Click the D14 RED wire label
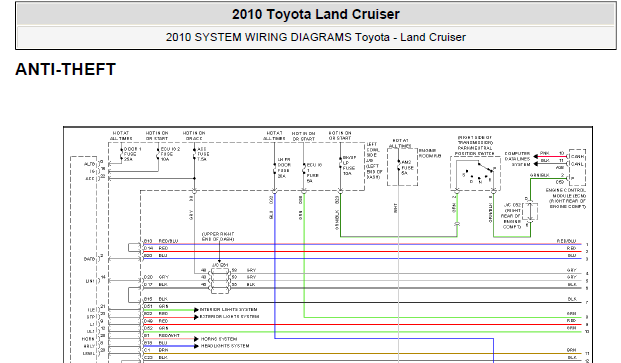 point(156,248)
